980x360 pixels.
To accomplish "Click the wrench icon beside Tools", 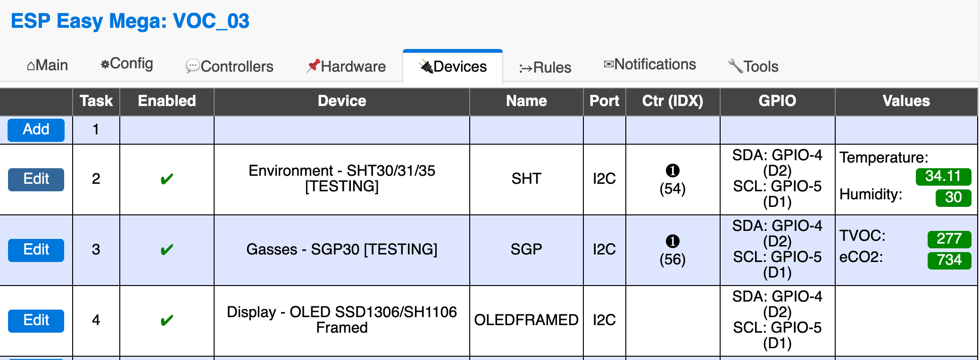I will (x=735, y=66).
